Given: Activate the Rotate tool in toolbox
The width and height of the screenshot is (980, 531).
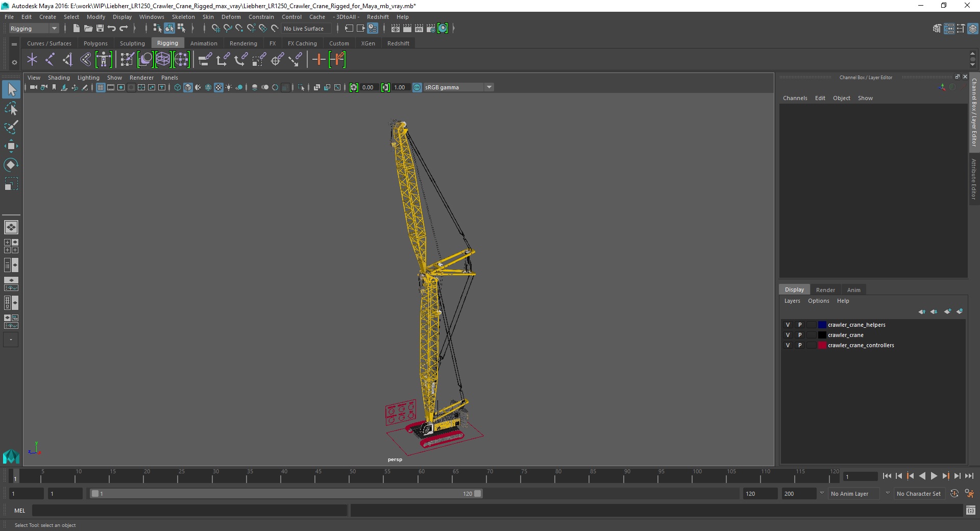Looking at the screenshot, I should pos(11,165).
